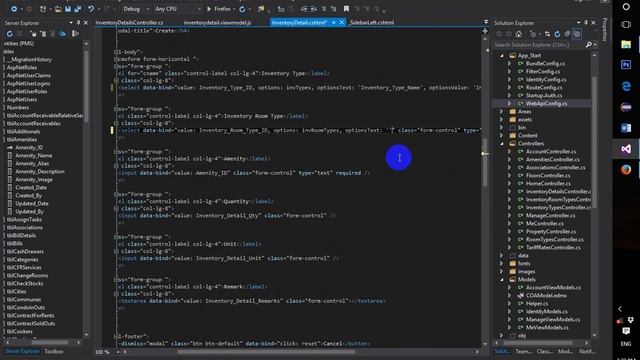Viewport: 640px width, 360px height.
Task: Click the split-editor handle above vertical scrollbar
Action: (485, 31)
